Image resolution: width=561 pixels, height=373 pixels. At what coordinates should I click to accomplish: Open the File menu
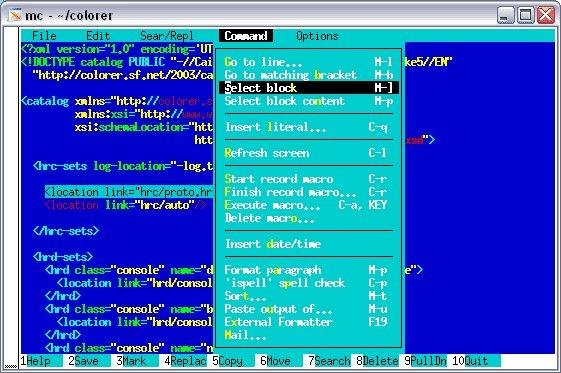coord(44,36)
